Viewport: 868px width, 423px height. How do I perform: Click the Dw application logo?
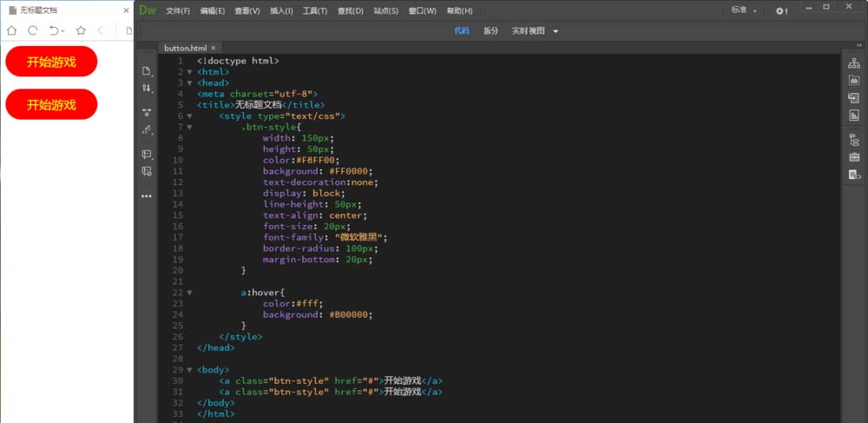coord(148,10)
